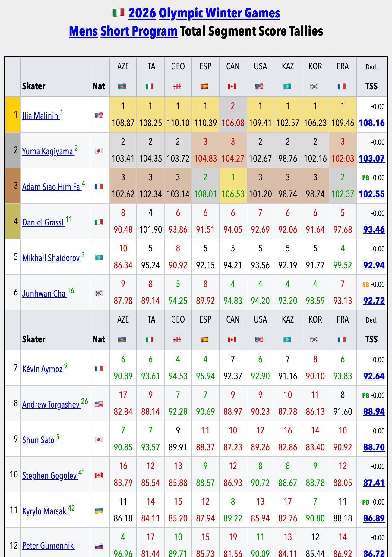Open Grassl's total score 93.46
The image size is (392, 557).
coord(374,230)
